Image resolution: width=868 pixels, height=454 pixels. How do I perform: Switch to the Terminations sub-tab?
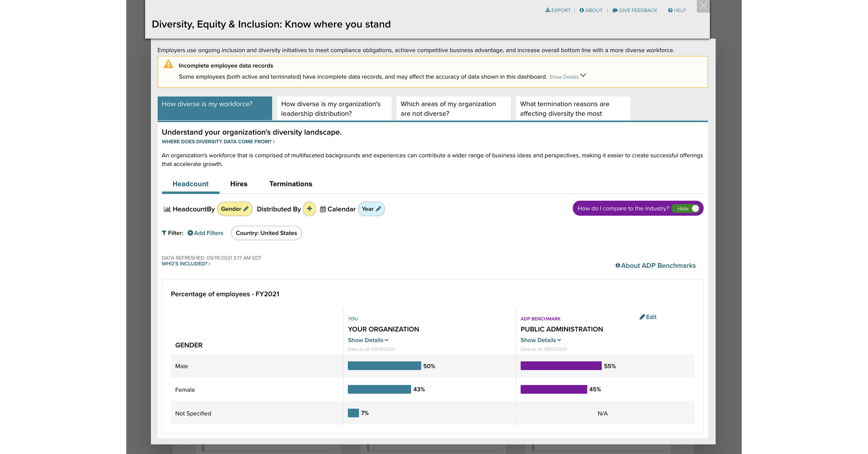(291, 184)
